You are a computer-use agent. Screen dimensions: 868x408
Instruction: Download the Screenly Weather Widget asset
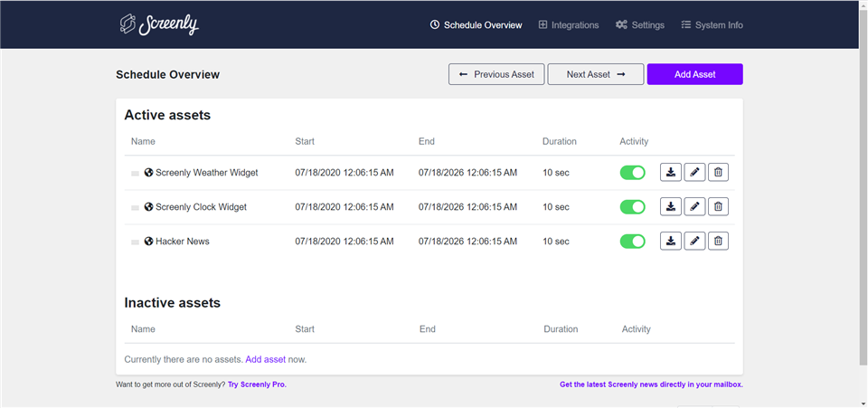click(x=670, y=172)
